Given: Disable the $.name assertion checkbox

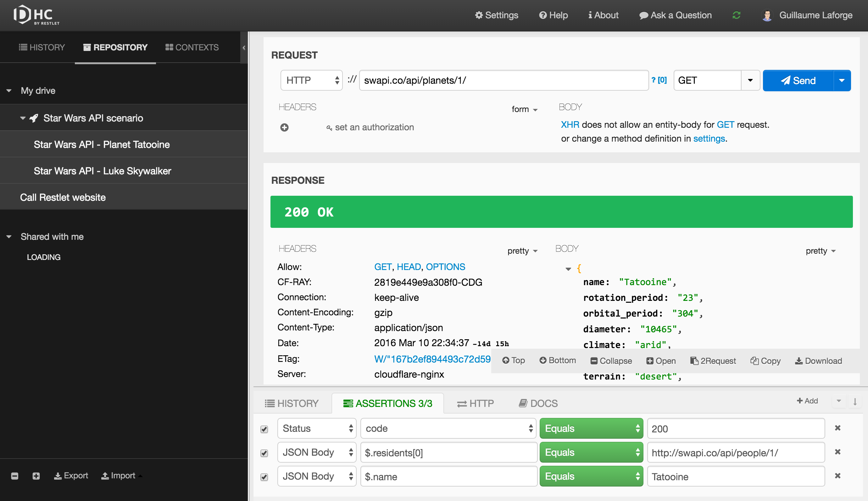Looking at the screenshot, I should (264, 477).
